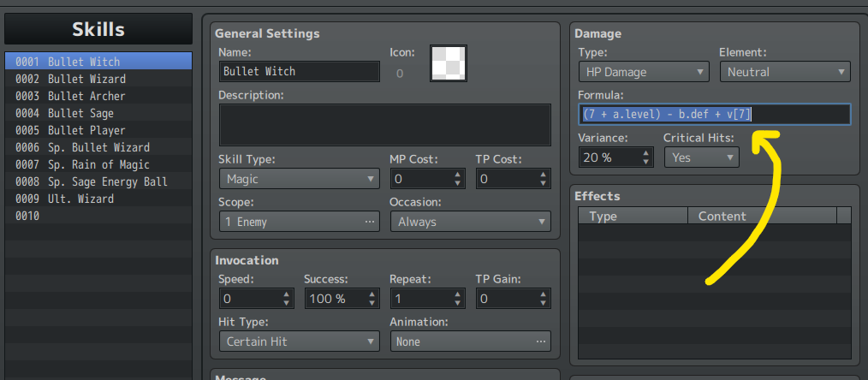Viewport: 868px width, 380px height.
Task: Open the Critical Hits dropdown showing Yes
Action: [701, 157]
